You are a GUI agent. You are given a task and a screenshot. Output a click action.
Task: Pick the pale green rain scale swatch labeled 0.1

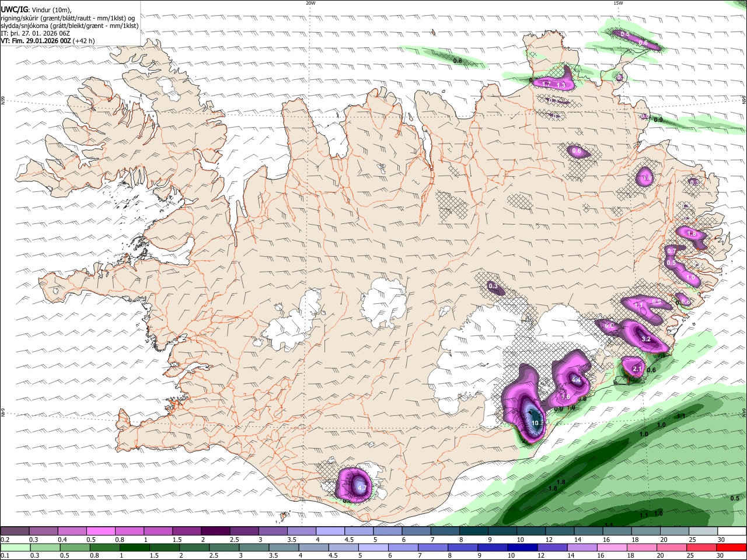pos(15,548)
